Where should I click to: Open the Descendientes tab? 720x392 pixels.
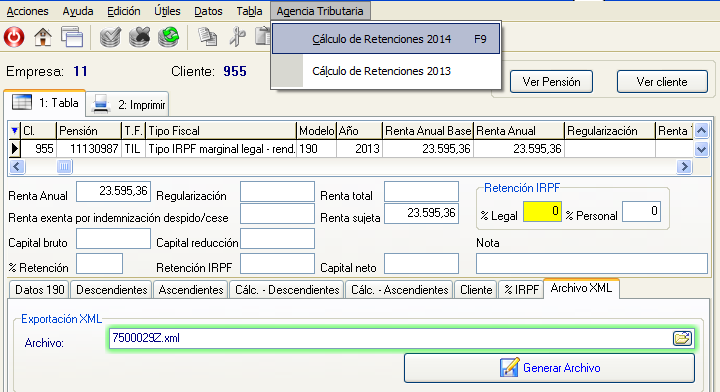(112, 290)
